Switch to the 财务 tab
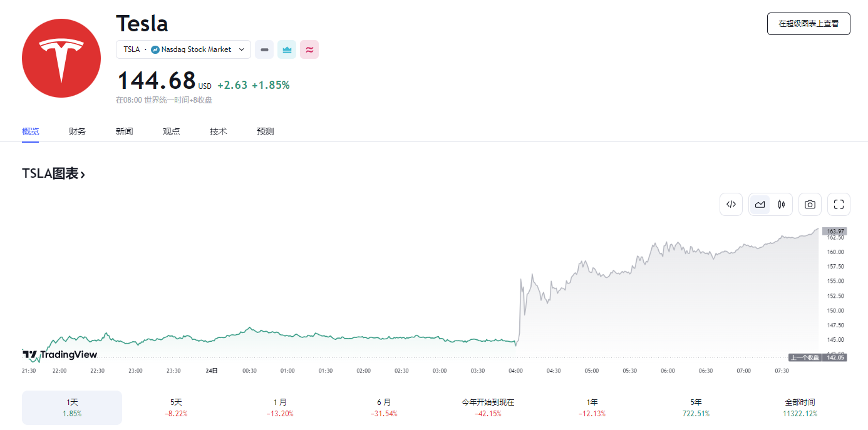868x430 pixels. pos(77,131)
